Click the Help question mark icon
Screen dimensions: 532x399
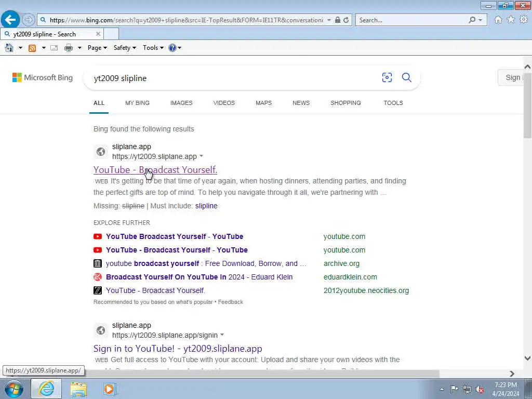pos(172,48)
